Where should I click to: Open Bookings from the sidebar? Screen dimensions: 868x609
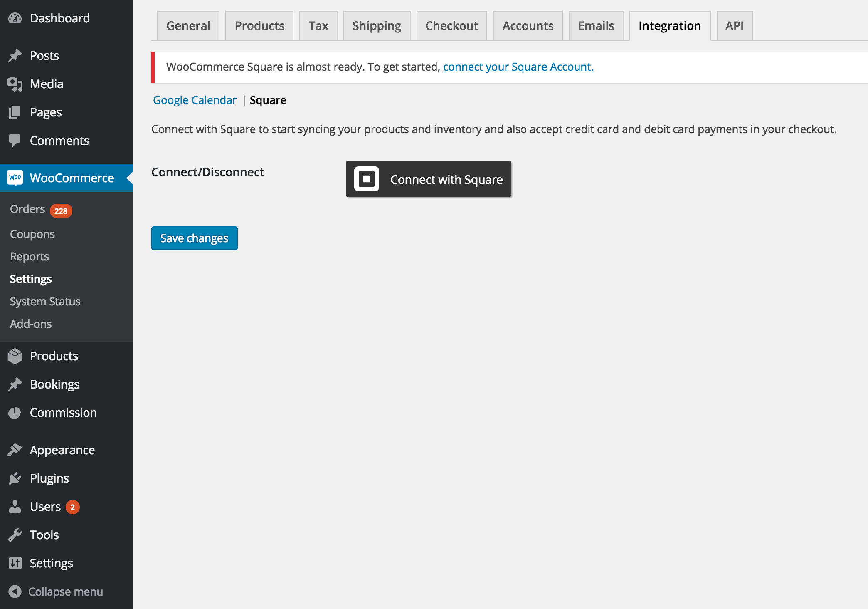click(x=54, y=384)
